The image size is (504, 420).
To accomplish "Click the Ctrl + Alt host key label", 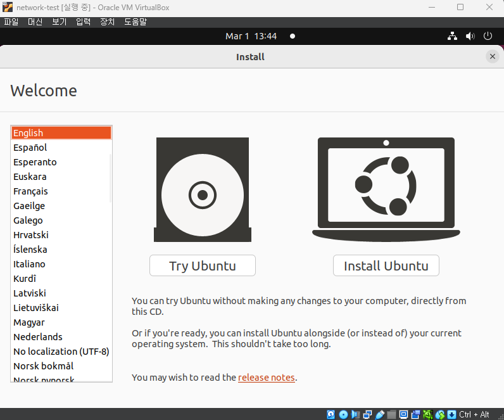I will (474, 414).
